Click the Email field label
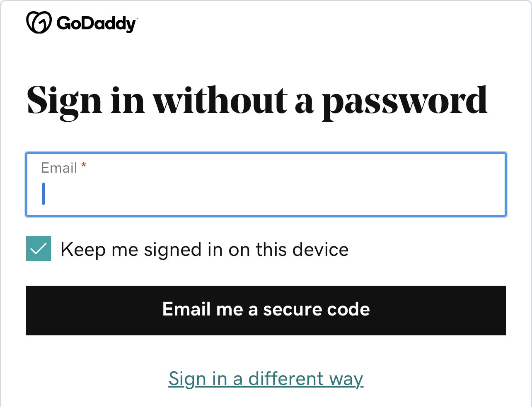 pos(59,168)
